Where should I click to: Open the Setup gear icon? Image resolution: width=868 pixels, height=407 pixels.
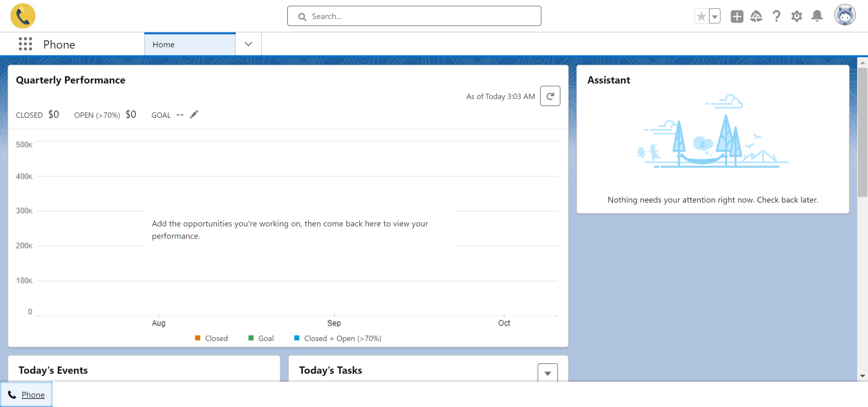point(796,16)
